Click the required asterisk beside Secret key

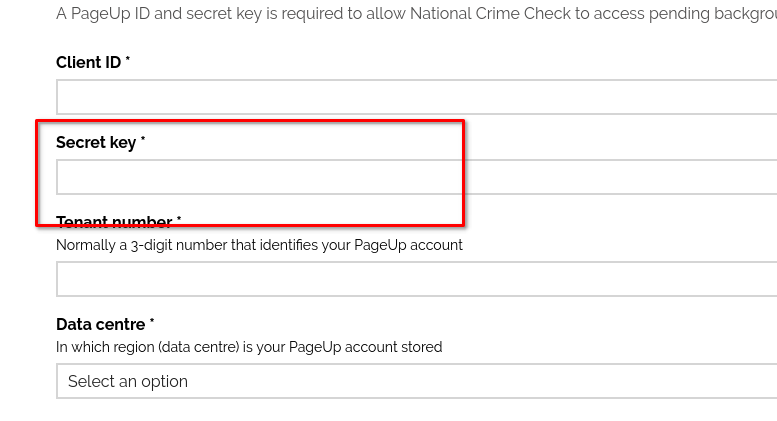tap(143, 142)
